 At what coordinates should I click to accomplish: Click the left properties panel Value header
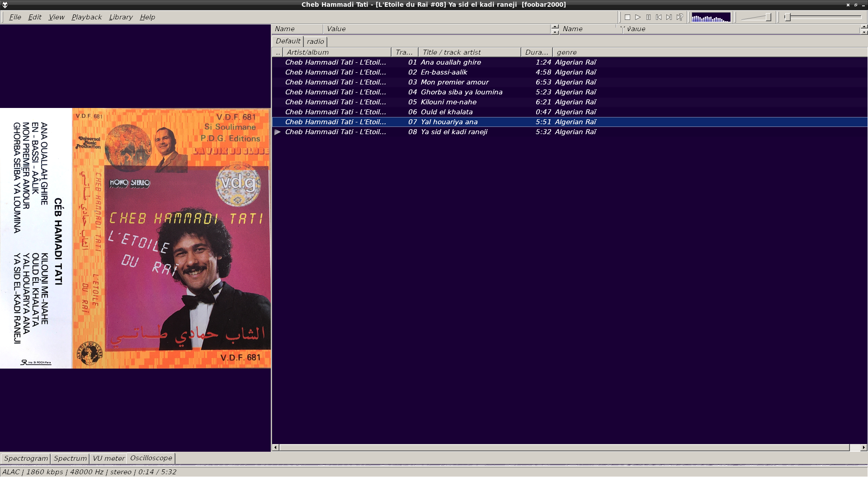pyautogui.click(x=437, y=29)
